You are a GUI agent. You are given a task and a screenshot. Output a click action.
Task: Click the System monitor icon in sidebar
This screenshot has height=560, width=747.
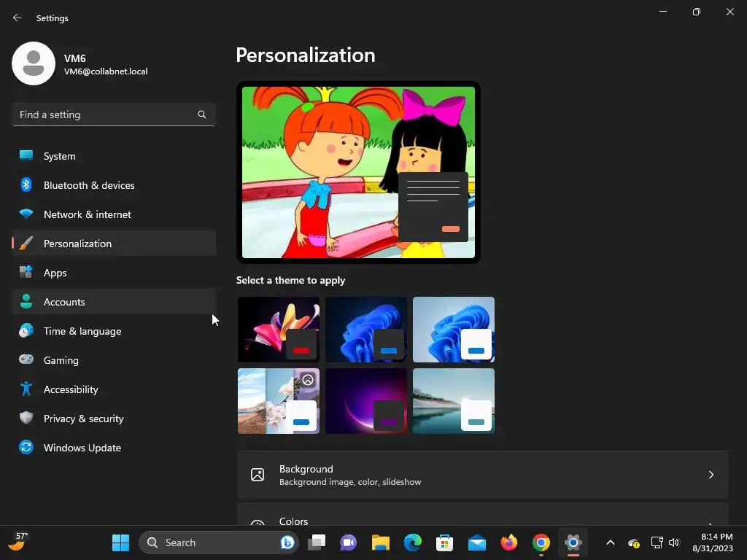(x=26, y=156)
